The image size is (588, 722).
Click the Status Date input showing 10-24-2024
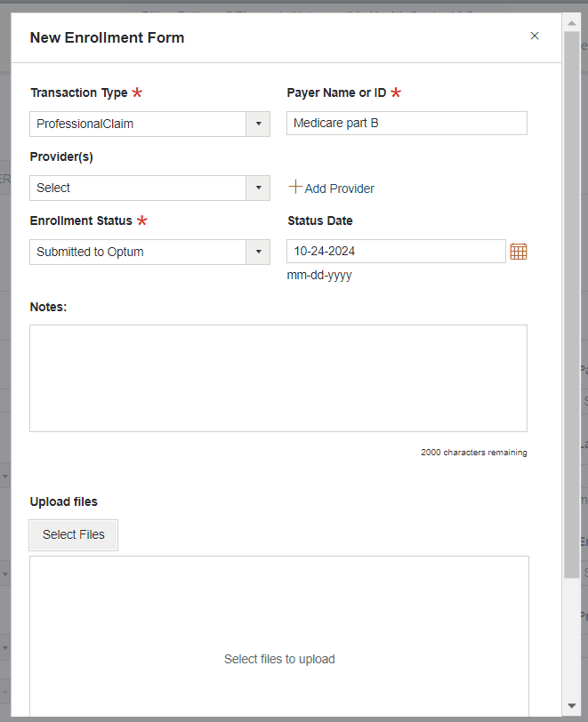pyautogui.click(x=395, y=251)
